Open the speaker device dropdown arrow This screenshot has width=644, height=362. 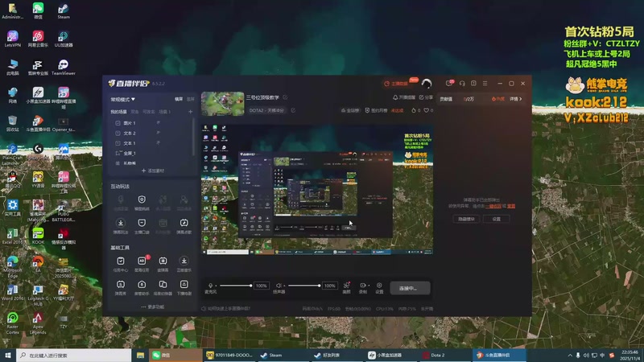coord(283,286)
